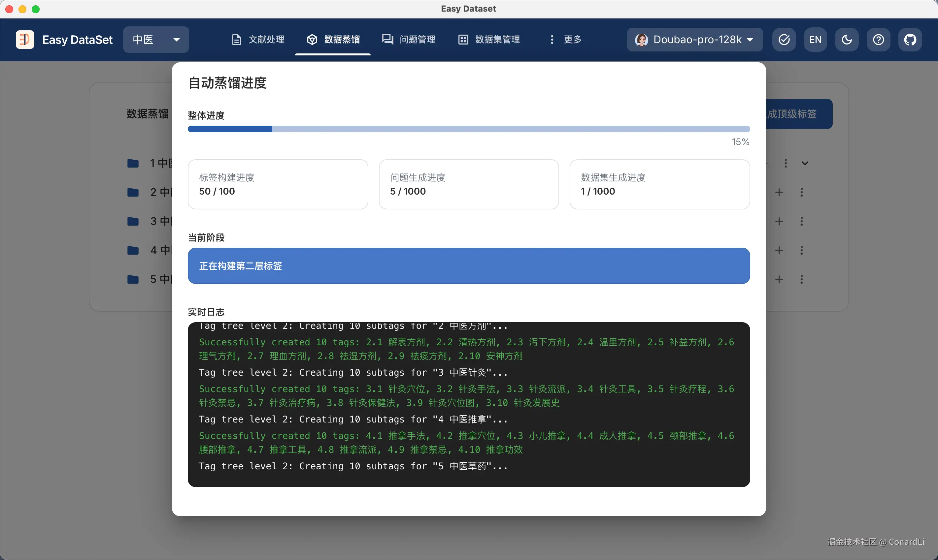Image resolution: width=938 pixels, height=560 pixels.
Task: Click the help question mark icon
Action: pyautogui.click(x=878, y=40)
